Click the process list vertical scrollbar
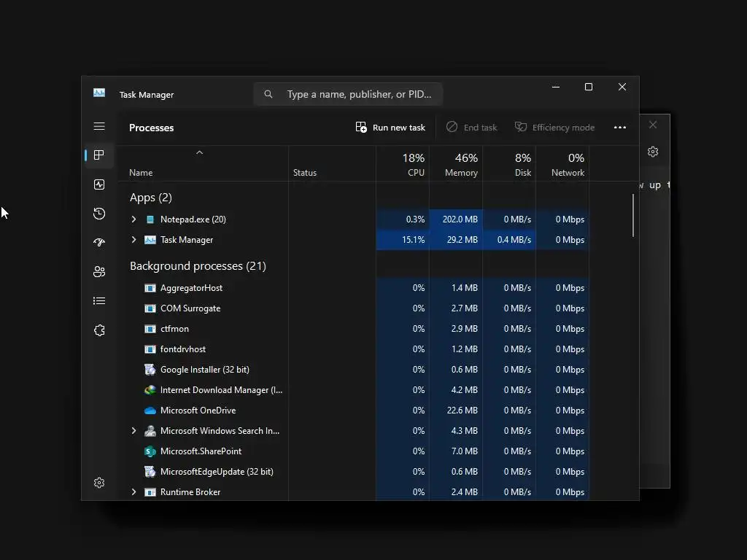The height and width of the screenshot is (560, 747). [x=633, y=215]
